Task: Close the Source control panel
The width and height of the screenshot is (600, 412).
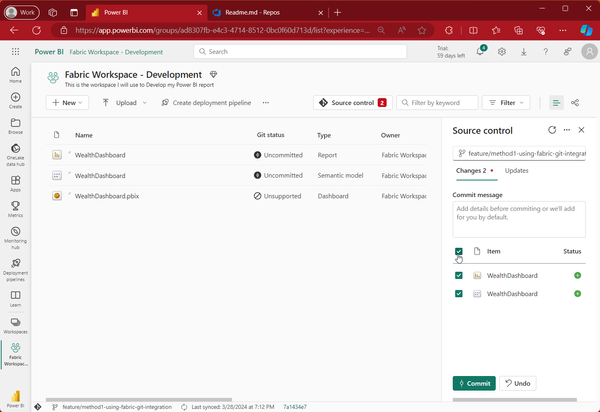Action: pyautogui.click(x=581, y=130)
